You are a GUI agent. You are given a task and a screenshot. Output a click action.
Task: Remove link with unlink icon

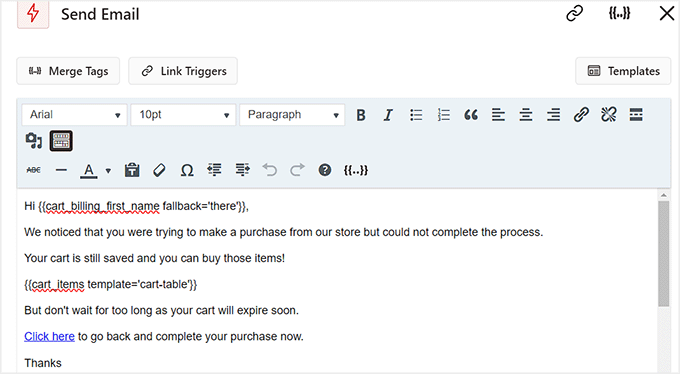click(x=608, y=115)
